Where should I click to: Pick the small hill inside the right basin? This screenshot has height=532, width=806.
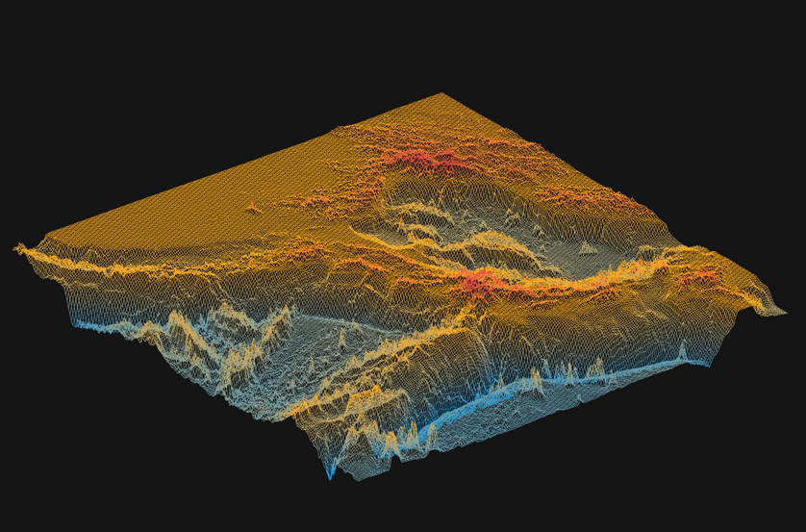[x=588, y=247]
